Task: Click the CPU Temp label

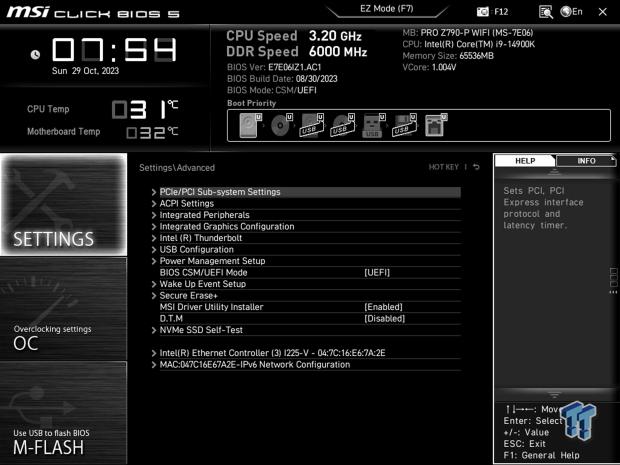Action: [48, 109]
